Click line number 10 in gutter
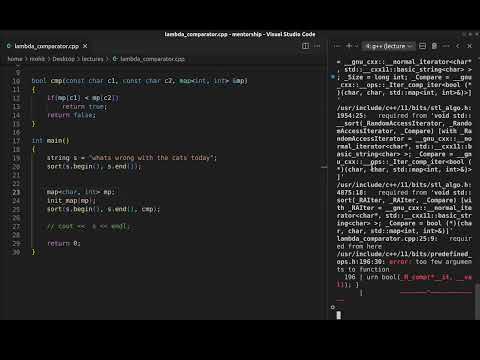Screen dimensions: 480x360 16,81
